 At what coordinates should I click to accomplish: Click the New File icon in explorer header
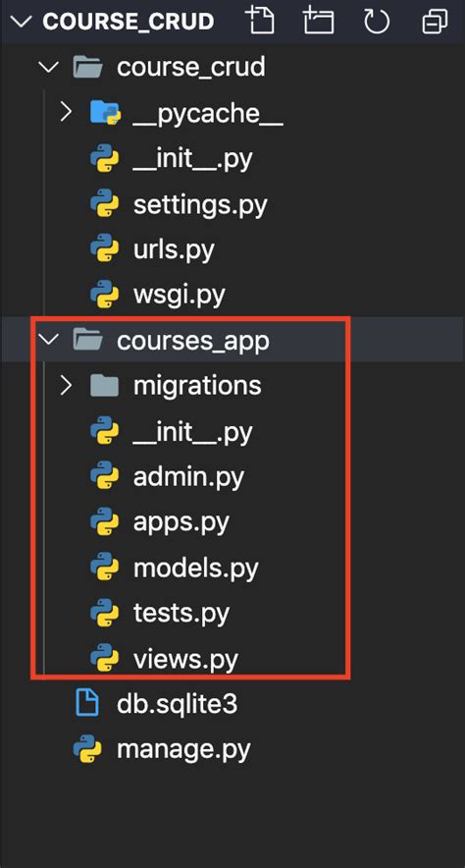tap(260, 21)
